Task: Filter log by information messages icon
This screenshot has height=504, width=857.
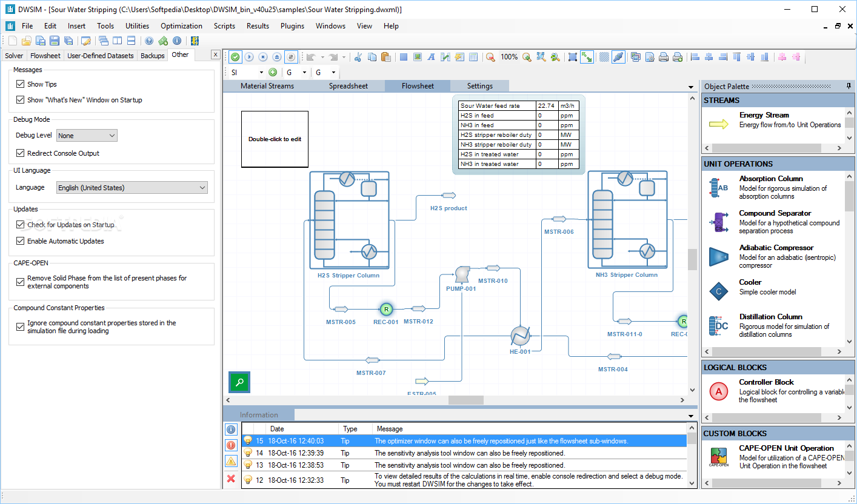Action: click(231, 429)
